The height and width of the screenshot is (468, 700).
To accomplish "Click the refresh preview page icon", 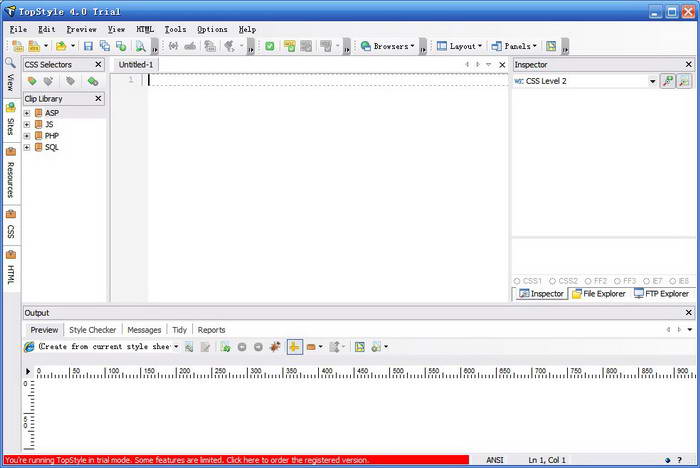I will point(225,347).
